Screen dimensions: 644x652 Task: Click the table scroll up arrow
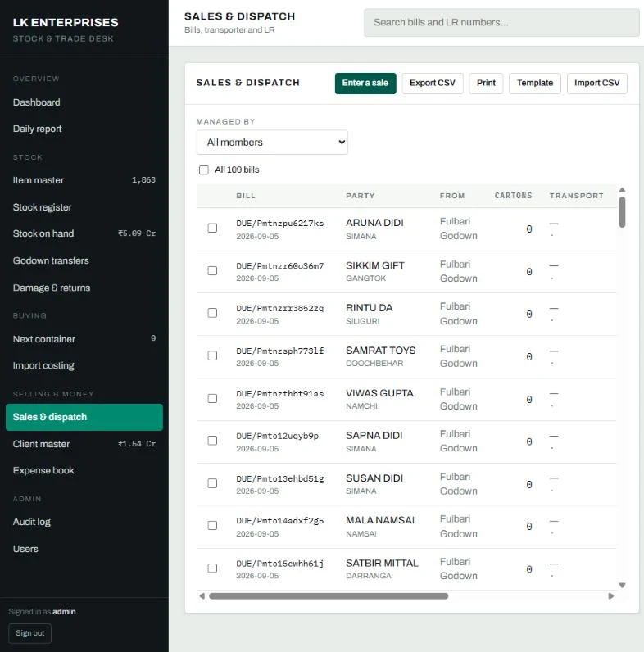622,190
